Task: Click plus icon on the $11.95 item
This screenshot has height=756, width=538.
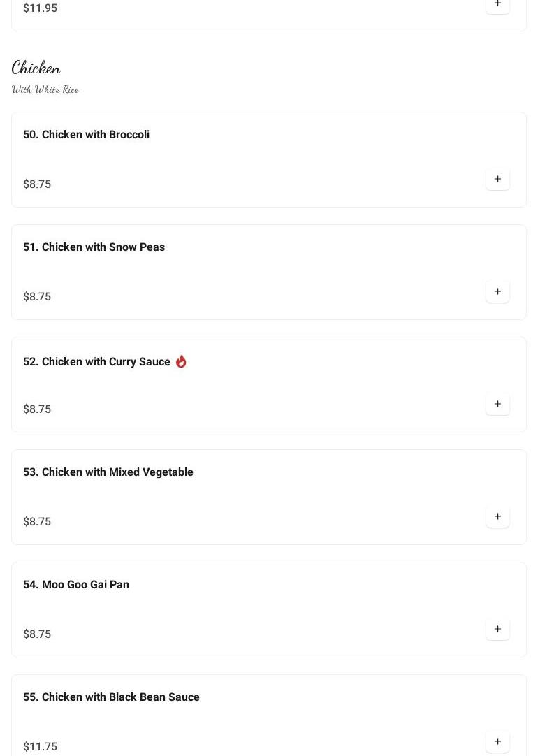Action: pyautogui.click(x=497, y=4)
